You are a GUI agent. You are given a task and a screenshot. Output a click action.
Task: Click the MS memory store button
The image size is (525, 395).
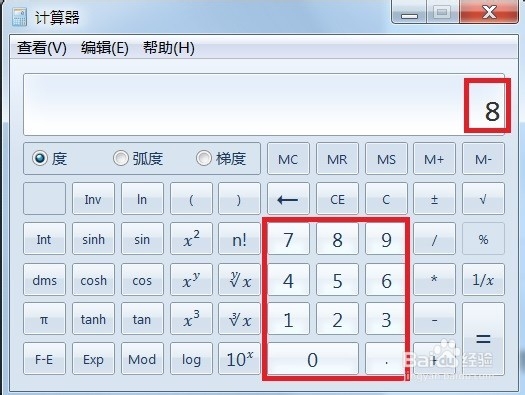[386, 159]
